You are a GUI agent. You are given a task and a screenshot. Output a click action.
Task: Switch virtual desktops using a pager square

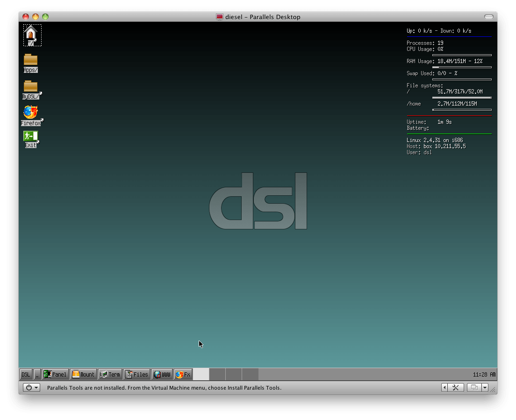(218, 374)
